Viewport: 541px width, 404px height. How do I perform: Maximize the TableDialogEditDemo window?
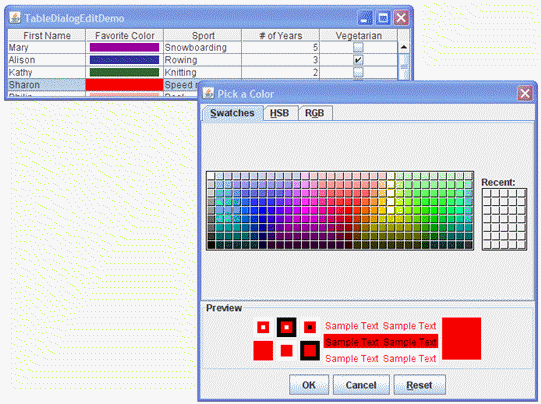[x=383, y=18]
